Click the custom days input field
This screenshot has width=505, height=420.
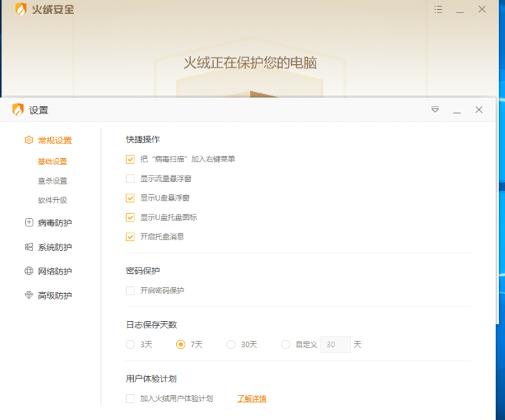[x=335, y=345]
